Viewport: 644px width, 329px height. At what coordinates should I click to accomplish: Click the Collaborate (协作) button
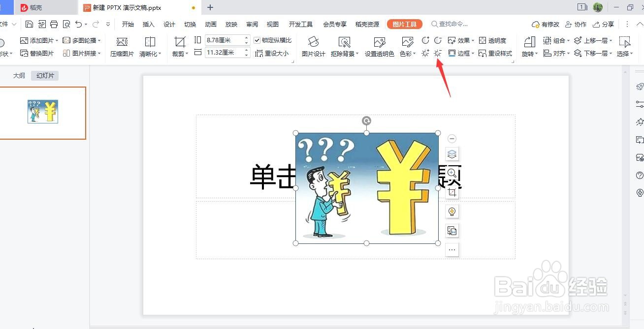[576, 24]
